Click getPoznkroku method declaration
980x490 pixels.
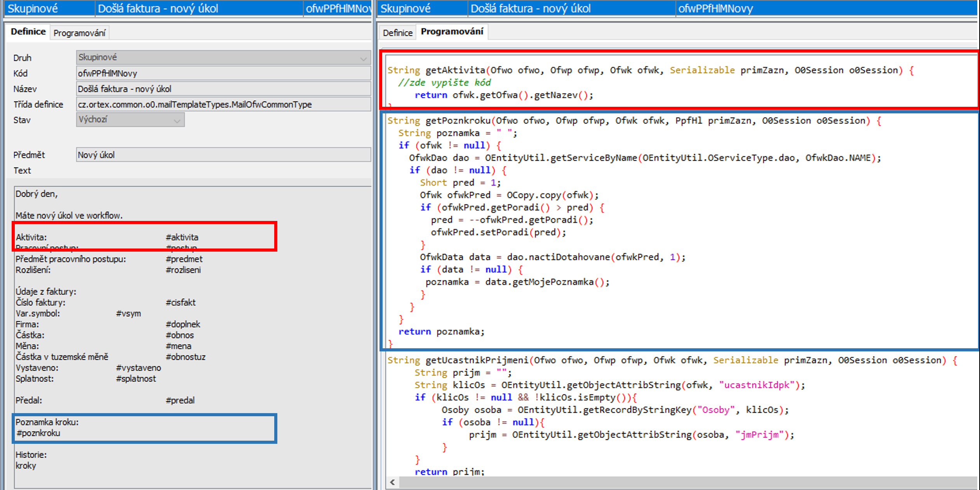pyautogui.click(x=458, y=121)
